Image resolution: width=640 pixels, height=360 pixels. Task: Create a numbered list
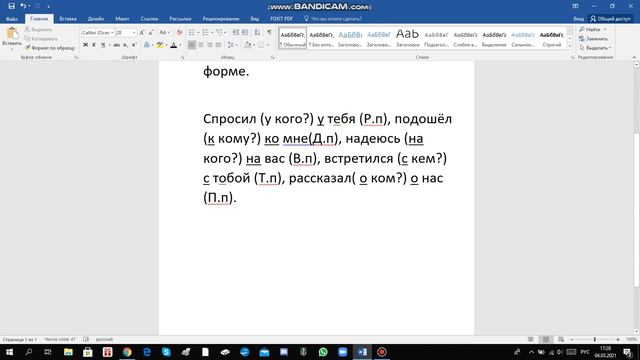coord(206,32)
